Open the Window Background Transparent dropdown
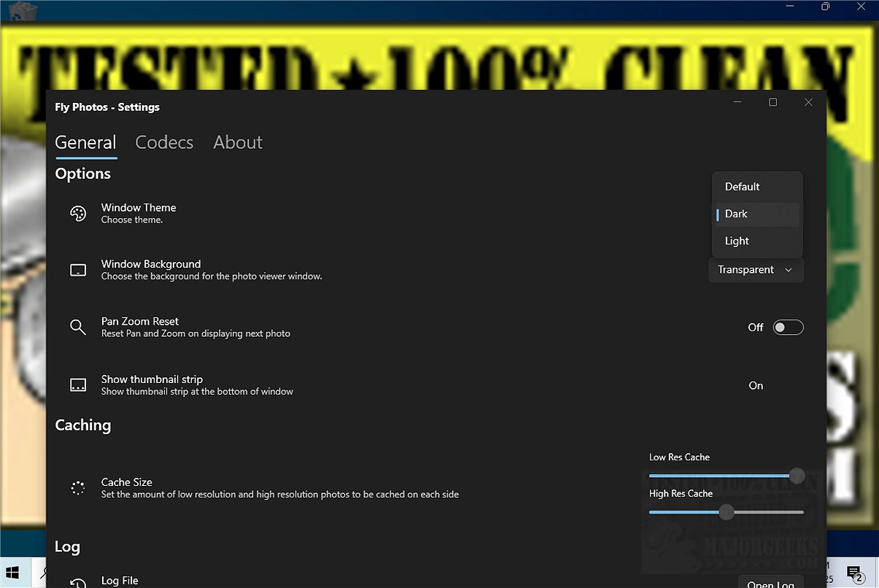The height and width of the screenshot is (588, 879). [x=756, y=270]
